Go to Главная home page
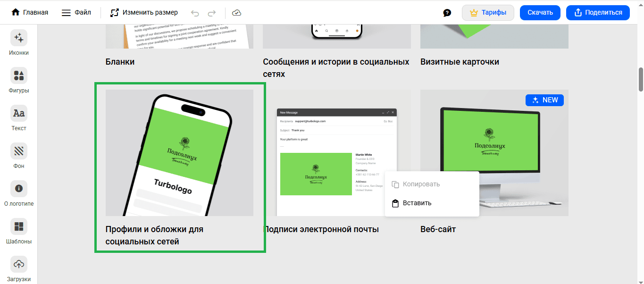644x284 pixels. (30, 12)
